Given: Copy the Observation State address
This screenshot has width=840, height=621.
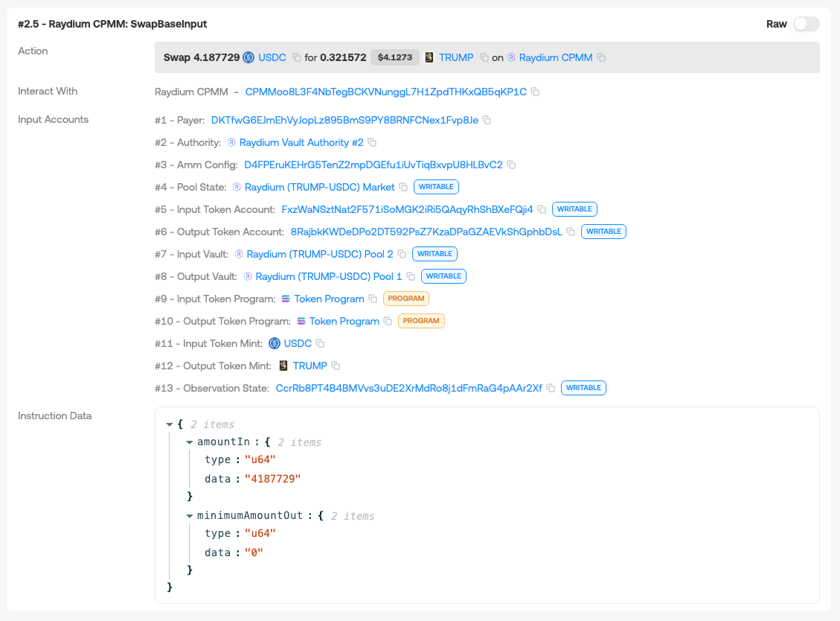Looking at the screenshot, I should coord(551,388).
